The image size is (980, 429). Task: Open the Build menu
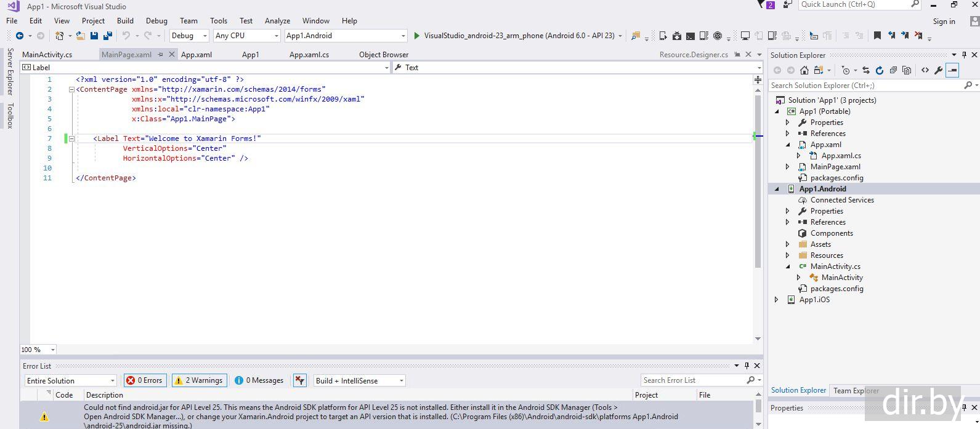tap(125, 20)
